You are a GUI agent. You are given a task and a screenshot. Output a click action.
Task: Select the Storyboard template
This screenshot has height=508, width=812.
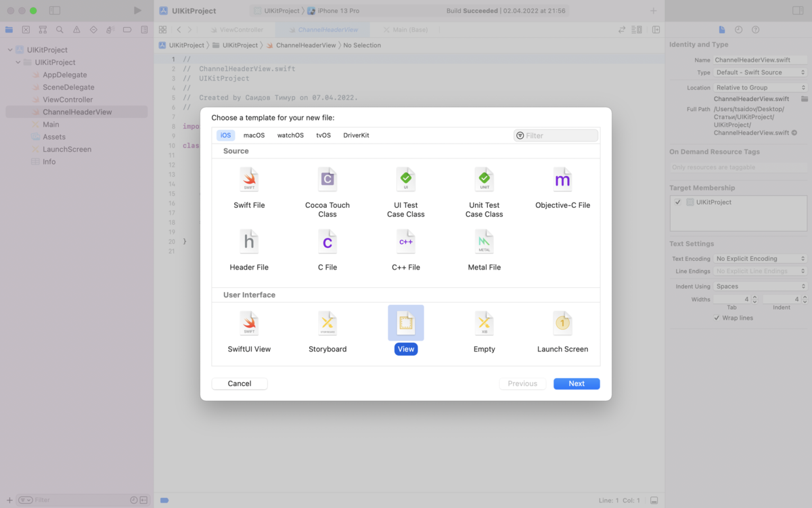[328, 332]
